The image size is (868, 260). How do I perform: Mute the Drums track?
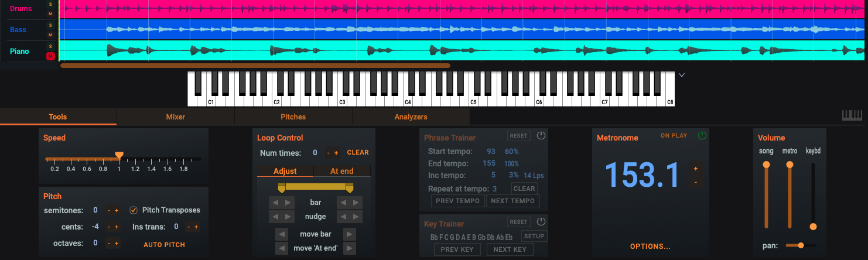coord(50,13)
